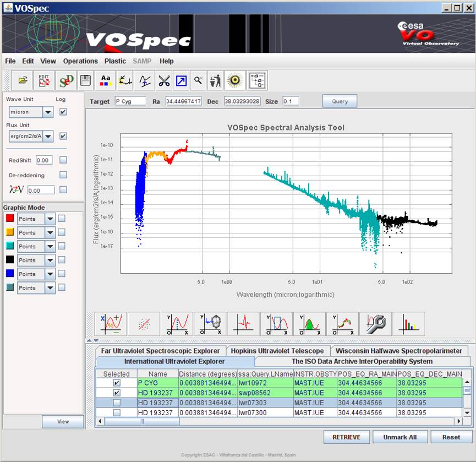Click the Query button

pos(340,101)
